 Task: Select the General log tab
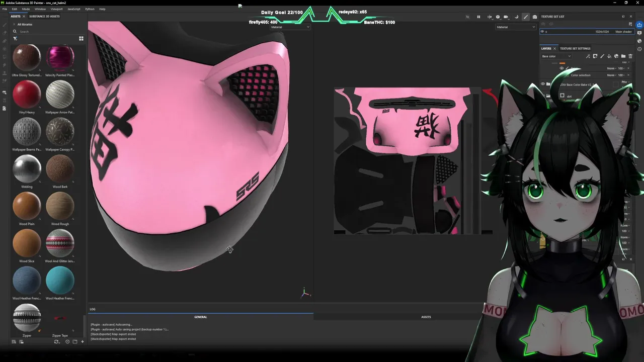coord(200,317)
